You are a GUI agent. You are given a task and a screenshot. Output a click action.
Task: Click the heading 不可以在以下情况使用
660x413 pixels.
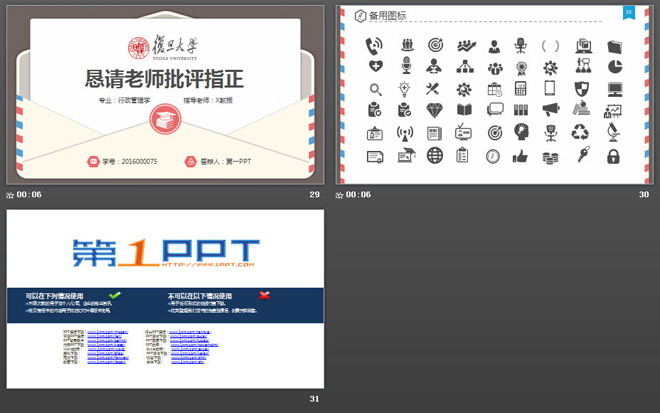point(200,296)
